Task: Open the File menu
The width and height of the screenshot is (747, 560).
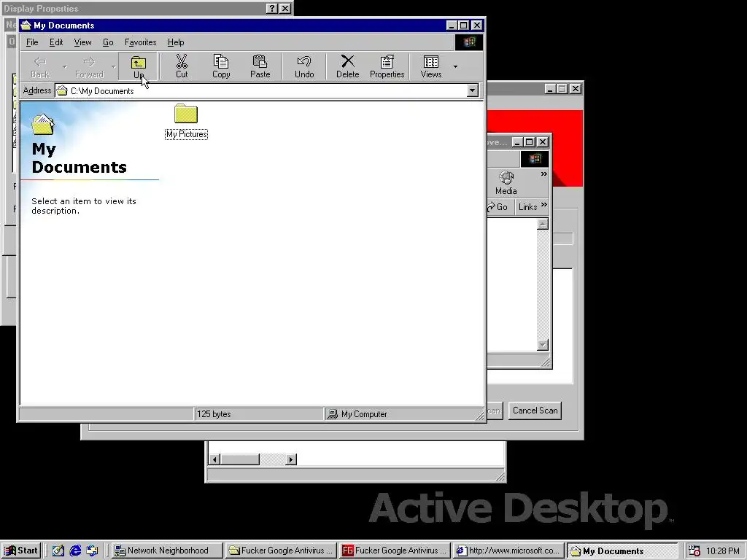Action: 32,42
